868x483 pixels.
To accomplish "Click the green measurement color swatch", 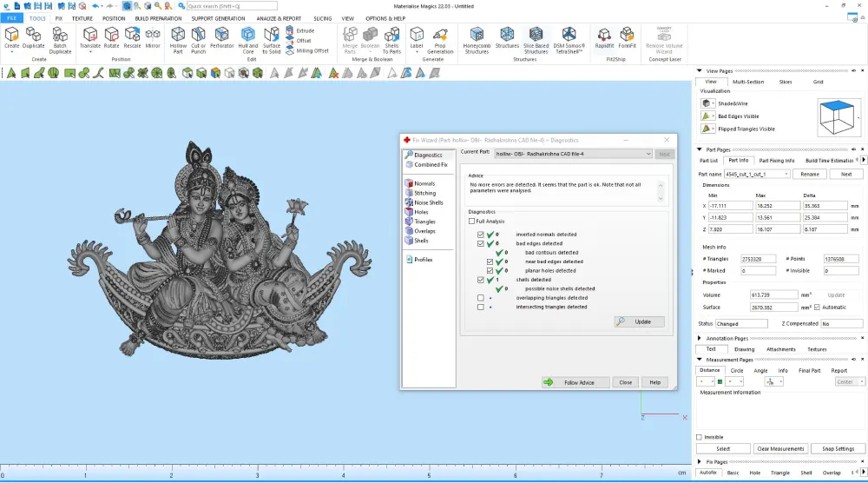I will coord(720,381).
